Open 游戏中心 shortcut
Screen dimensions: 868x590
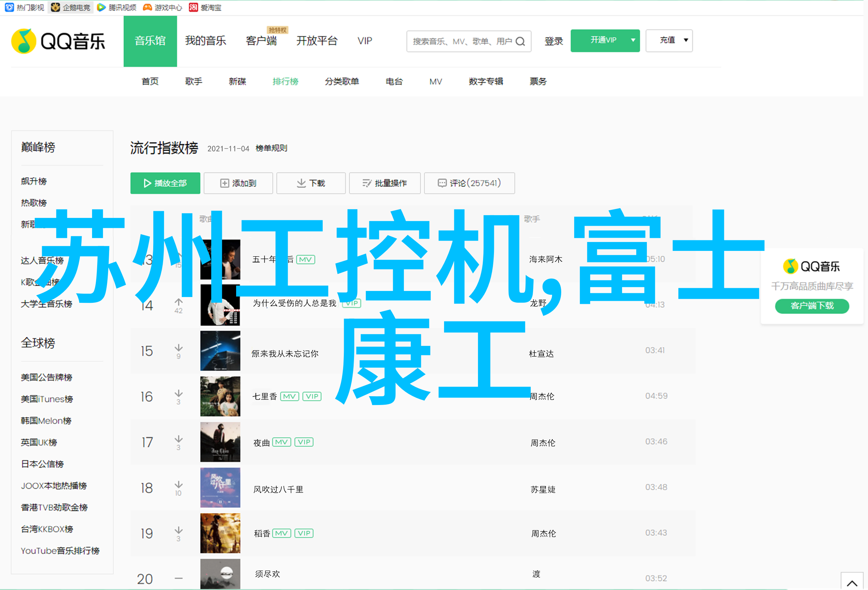pos(162,7)
